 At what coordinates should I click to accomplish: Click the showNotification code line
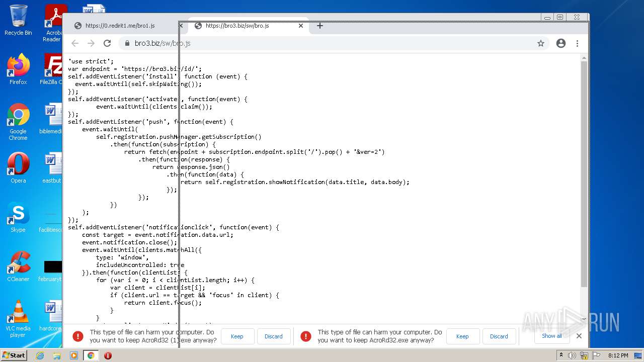295,182
